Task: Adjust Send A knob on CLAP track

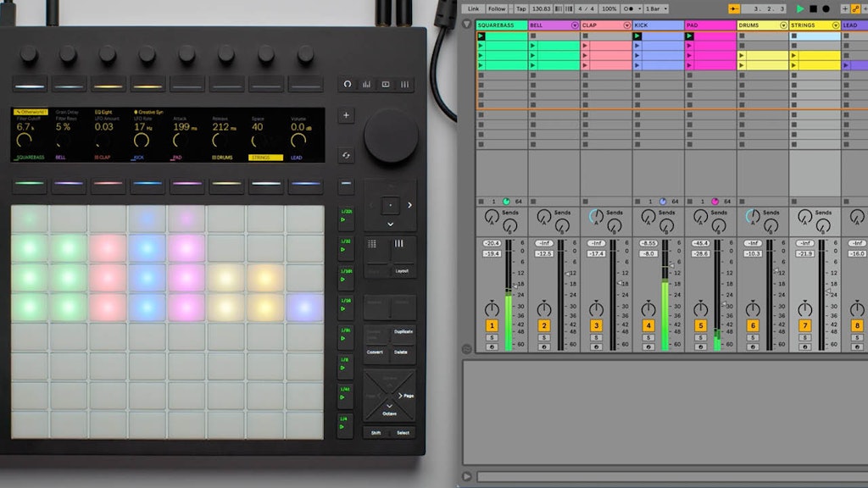Action: point(597,218)
